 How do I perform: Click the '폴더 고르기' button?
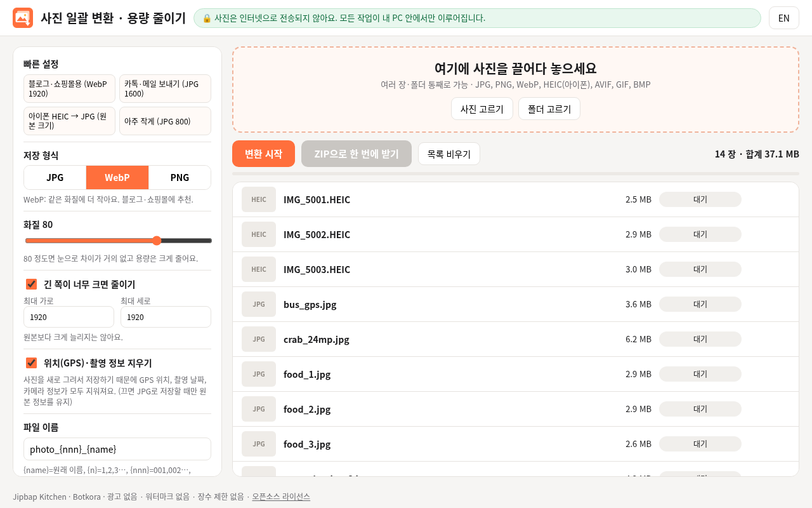(x=549, y=109)
